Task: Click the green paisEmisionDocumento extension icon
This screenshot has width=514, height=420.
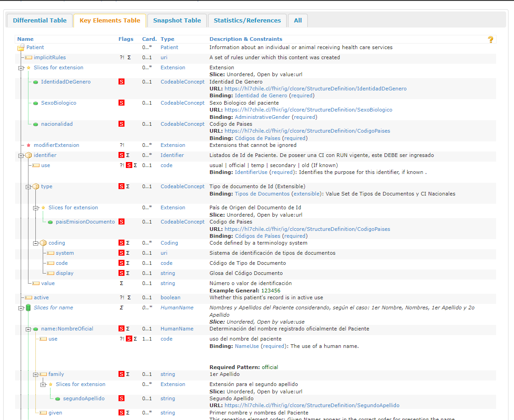Action: coord(50,222)
